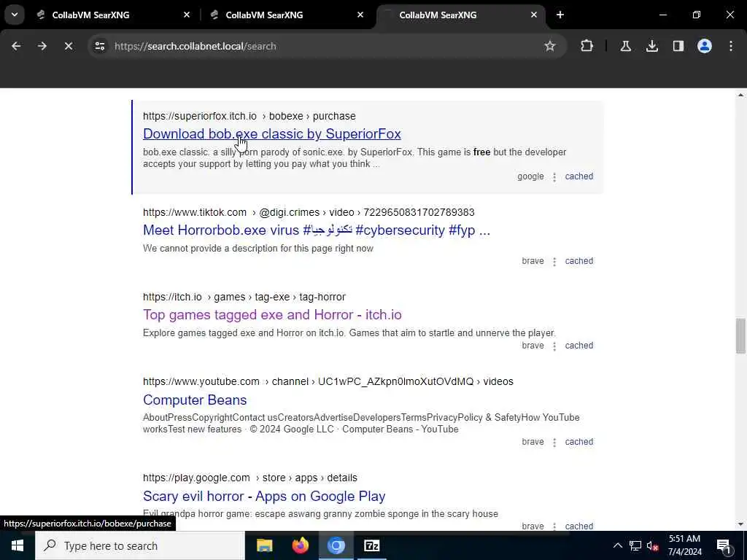Open the tab search dropdown arrow

click(x=15, y=15)
